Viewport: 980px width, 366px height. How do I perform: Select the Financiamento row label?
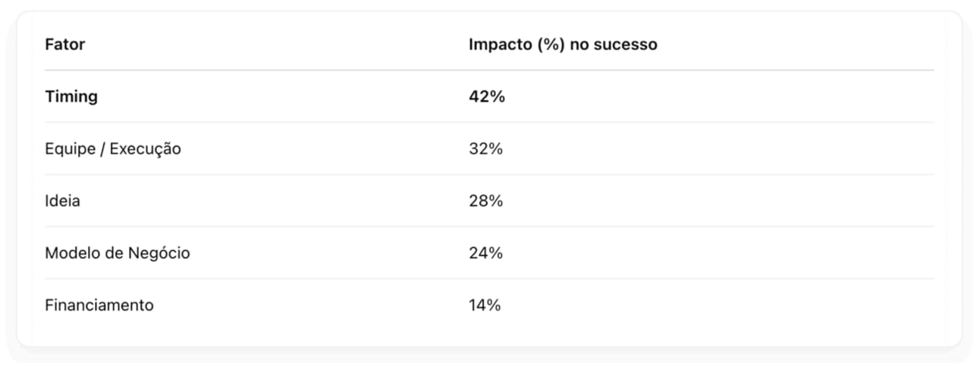pos(99,305)
